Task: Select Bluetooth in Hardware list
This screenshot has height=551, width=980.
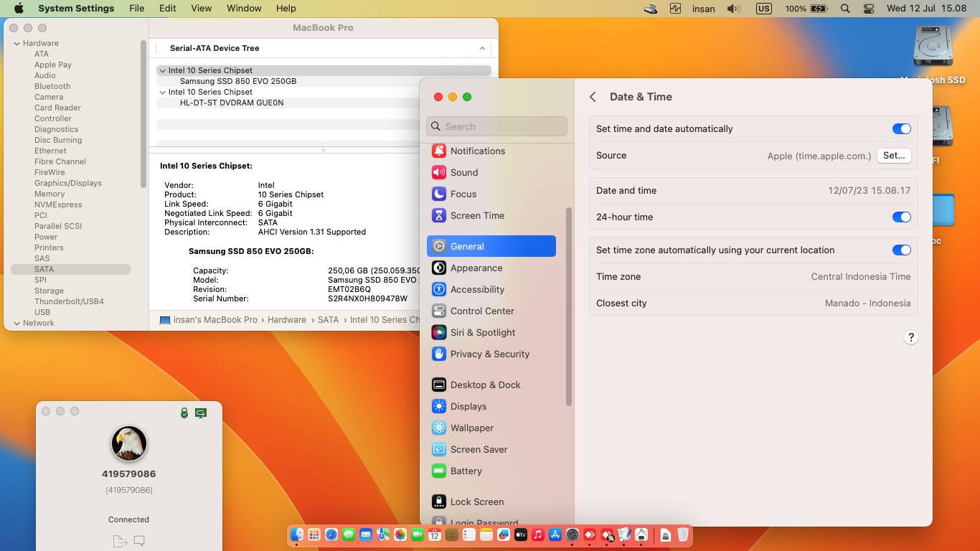Action: click(x=52, y=86)
